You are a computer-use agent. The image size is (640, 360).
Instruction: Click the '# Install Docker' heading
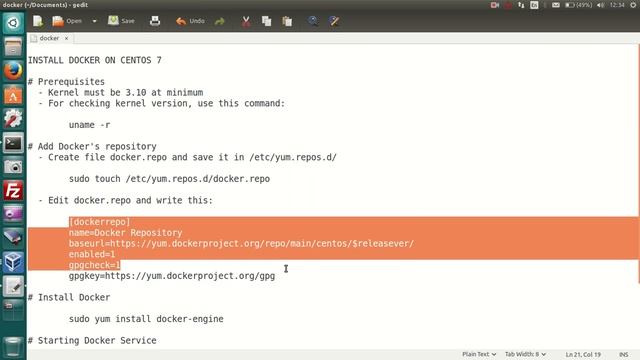click(69, 298)
